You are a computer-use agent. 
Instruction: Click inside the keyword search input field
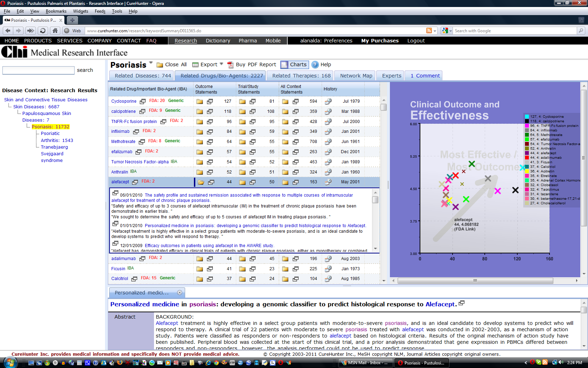(38, 70)
